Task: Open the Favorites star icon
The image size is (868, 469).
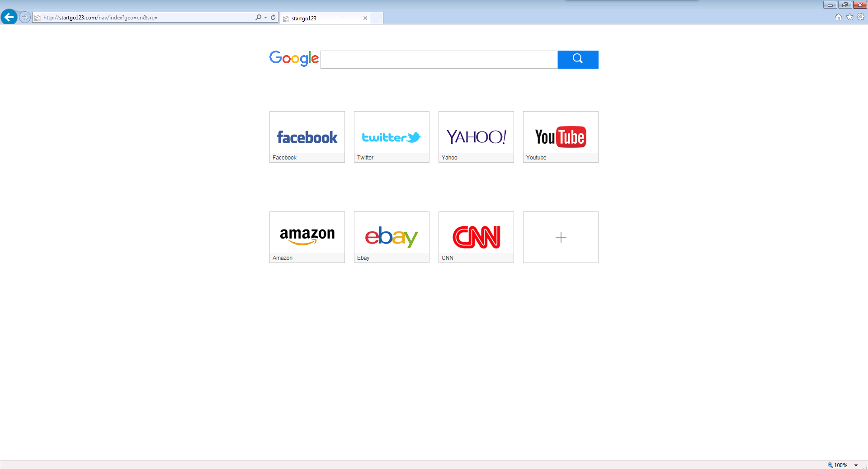Action: click(849, 17)
